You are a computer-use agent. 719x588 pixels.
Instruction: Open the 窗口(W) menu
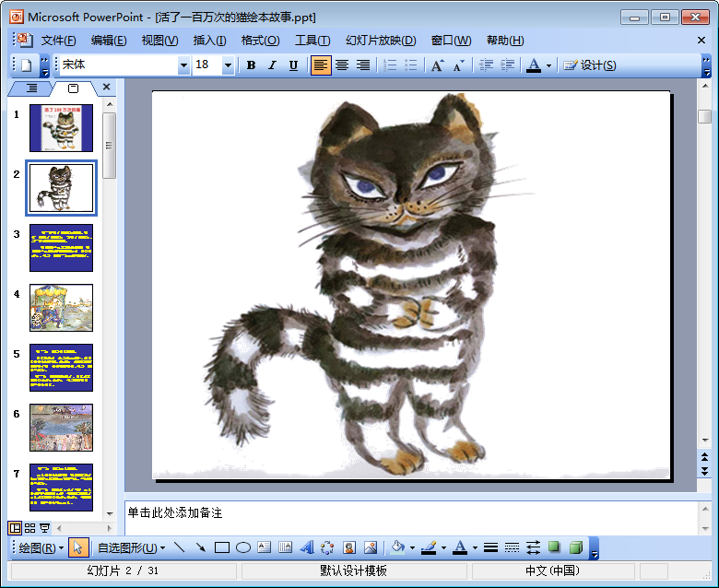[451, 41]
